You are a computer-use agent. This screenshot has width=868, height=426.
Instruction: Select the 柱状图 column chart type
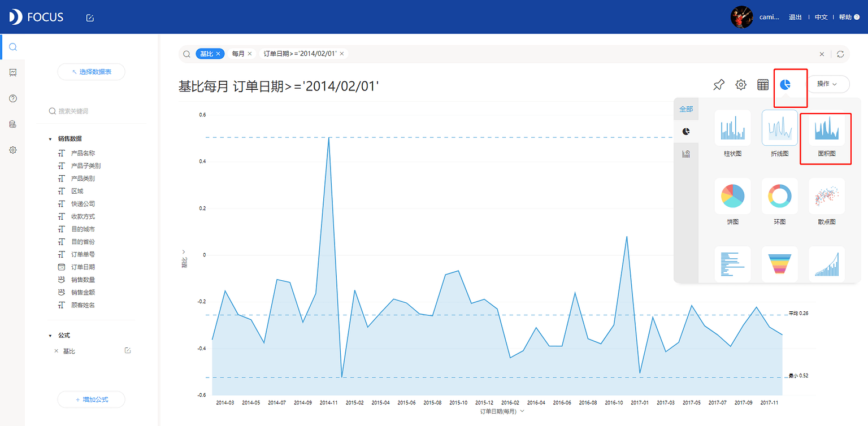click(732, 128)
